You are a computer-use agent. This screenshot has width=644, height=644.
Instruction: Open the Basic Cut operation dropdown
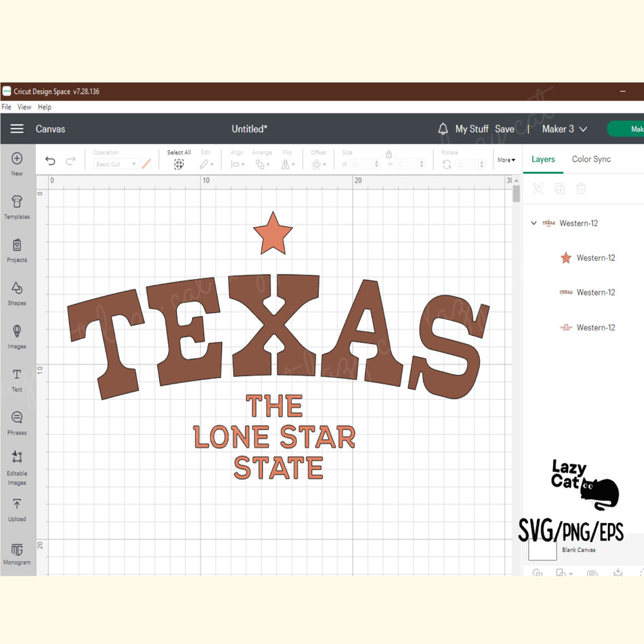click(115, 164)
